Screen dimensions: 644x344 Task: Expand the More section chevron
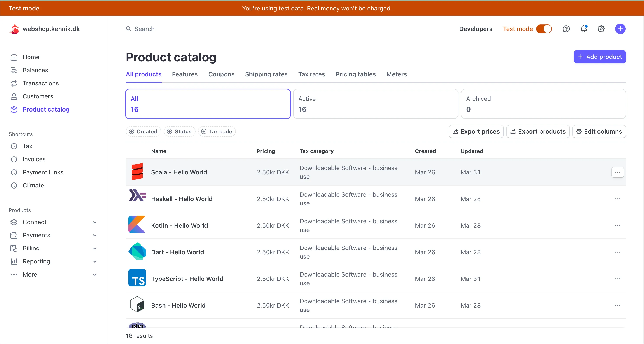click(x=95, y=275)
